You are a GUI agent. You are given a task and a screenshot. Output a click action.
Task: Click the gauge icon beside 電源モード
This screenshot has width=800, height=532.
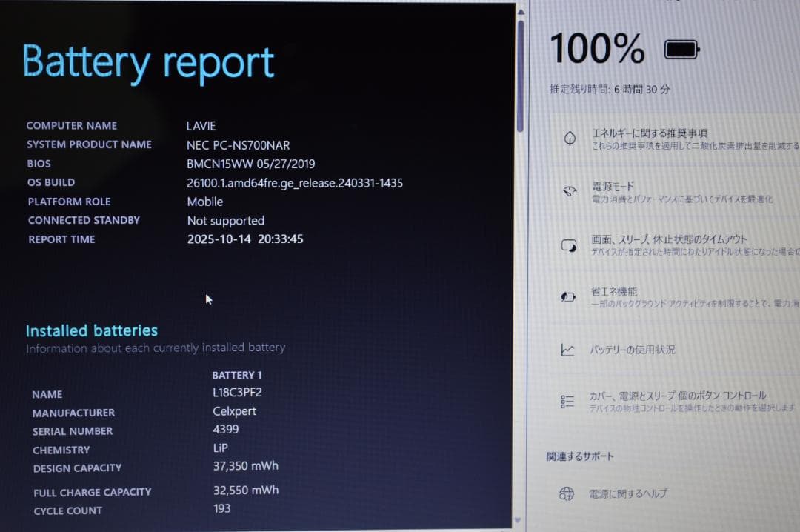click(569, 192)
